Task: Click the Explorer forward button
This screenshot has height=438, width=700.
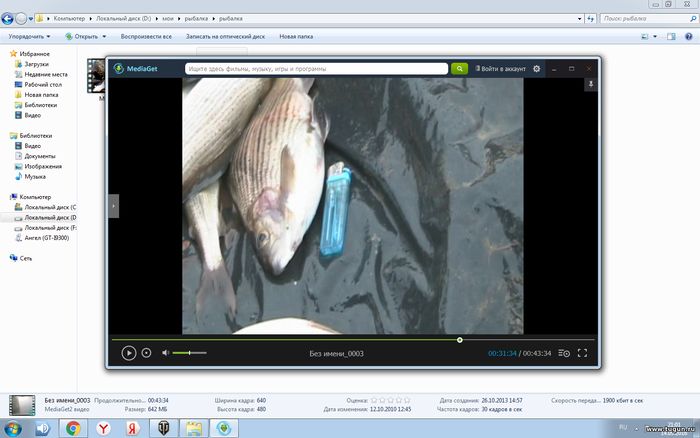Action: [21, 19]
